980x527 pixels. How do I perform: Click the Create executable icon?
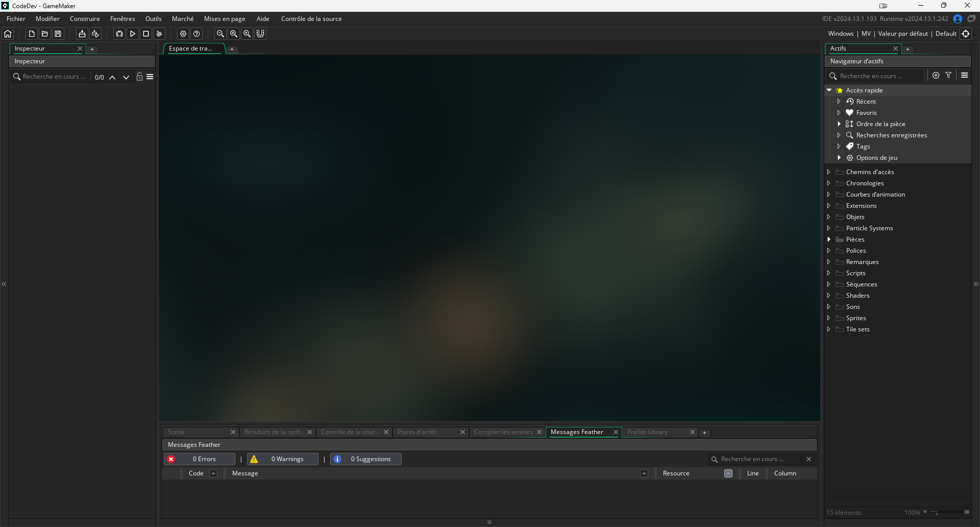(x=82, y=34)
